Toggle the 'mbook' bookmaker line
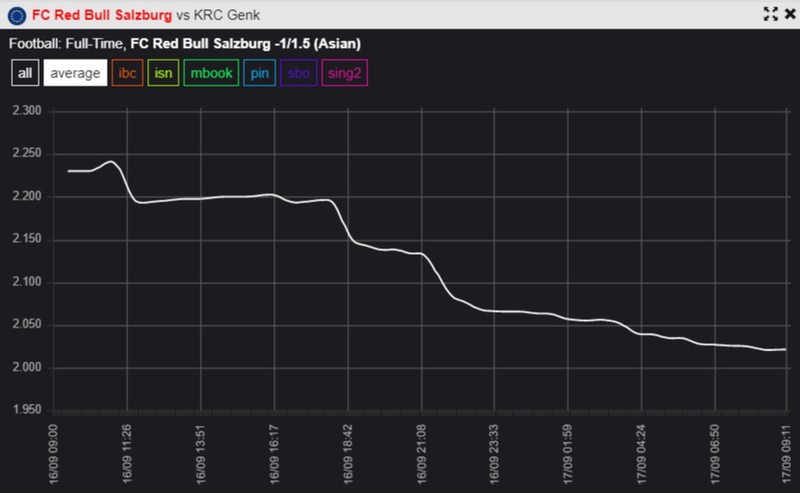Image resolution: width=800 pixels, height=493 pixels. click(x=211, y=73)
